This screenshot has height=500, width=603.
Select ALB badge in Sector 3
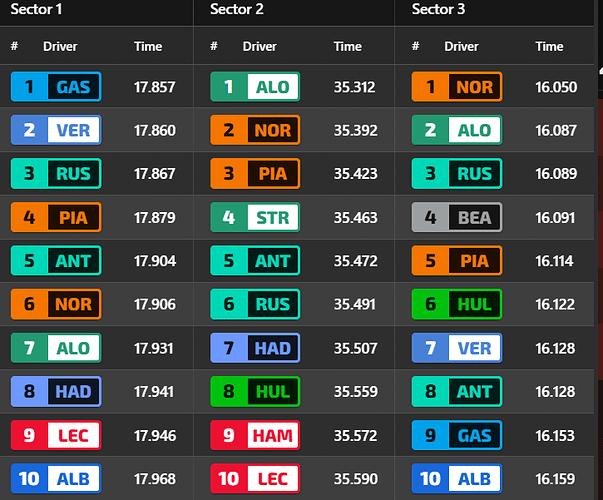click(456, 477)
